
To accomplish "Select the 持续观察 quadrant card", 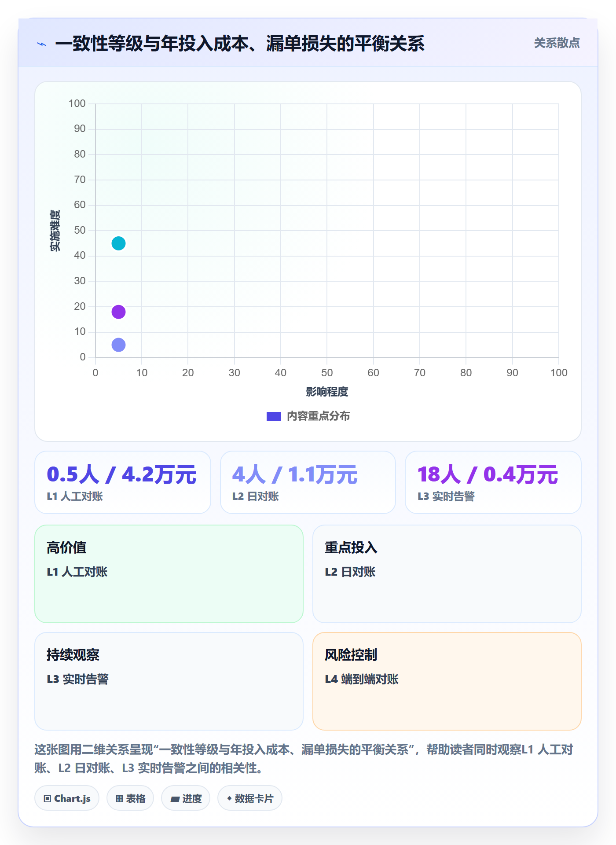I will pos(169,681).
